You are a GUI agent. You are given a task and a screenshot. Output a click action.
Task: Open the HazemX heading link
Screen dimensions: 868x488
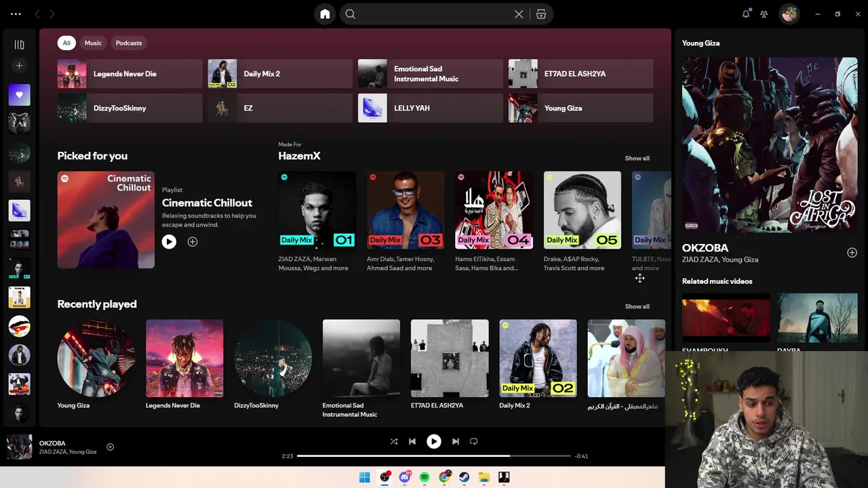(299, 156)
